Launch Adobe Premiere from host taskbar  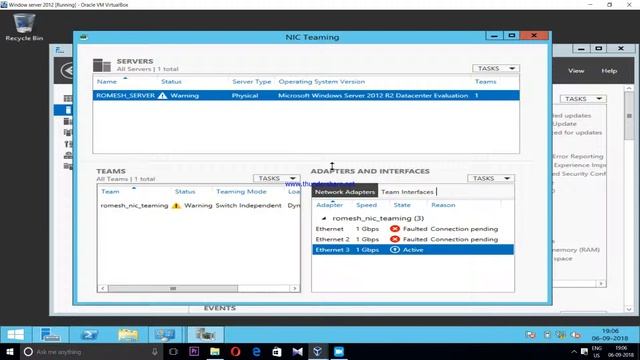[x=194, y=351]
